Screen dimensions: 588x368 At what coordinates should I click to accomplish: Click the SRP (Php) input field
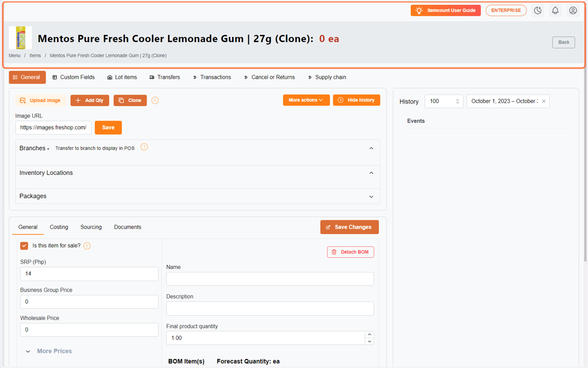pyautogui.click(x=89, y=274)
